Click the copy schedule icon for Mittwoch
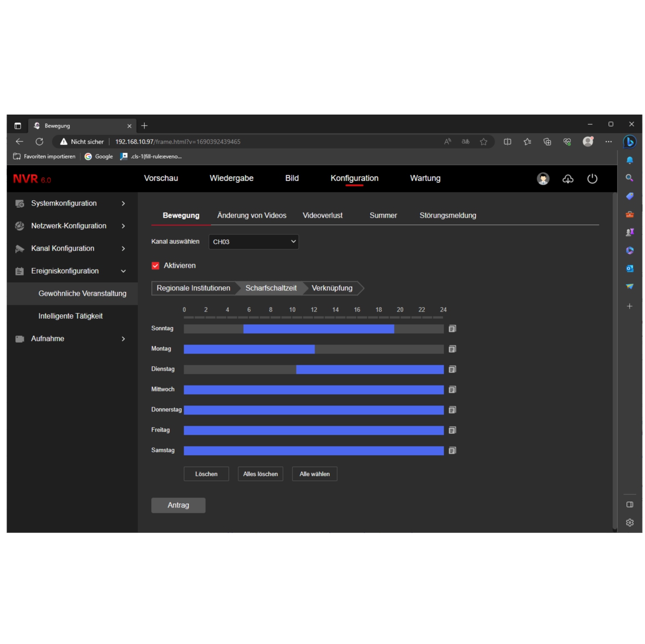Viewport: 645px width, 644px height. (x=452, y=389)
